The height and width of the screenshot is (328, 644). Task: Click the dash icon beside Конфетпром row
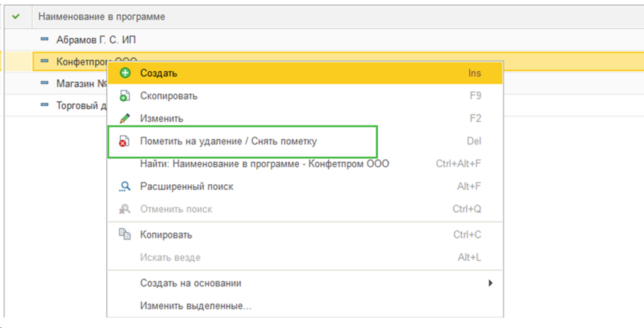click(x=45, y=61)
